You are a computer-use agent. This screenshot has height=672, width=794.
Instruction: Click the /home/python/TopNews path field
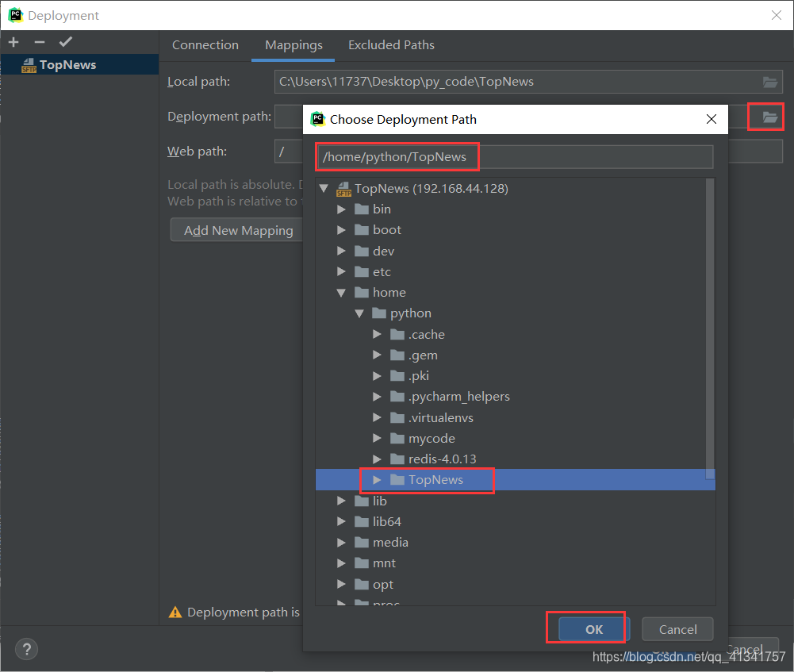(515, 157)
